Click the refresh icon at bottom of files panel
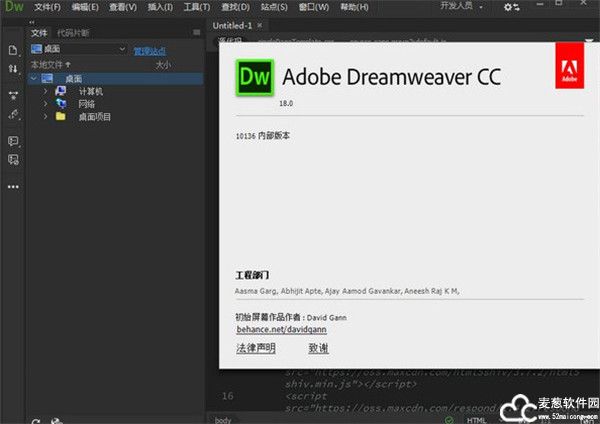 point(36,421)
